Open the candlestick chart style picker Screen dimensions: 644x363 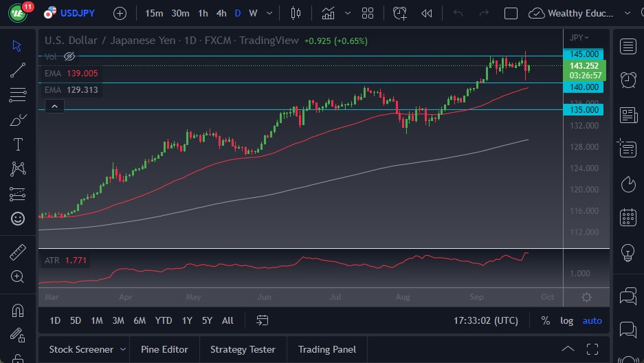(x=296, y=13)
